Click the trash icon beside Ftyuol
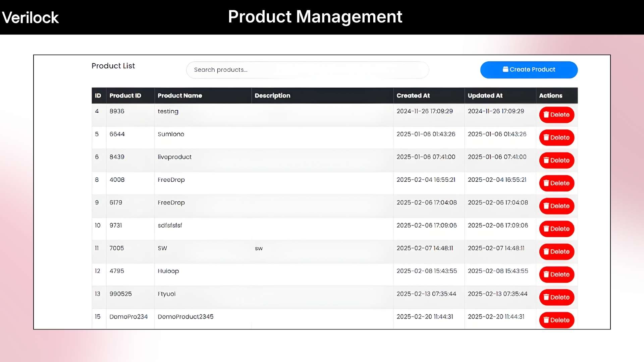The width and height of the screenshot is (644, 362). 547,297
